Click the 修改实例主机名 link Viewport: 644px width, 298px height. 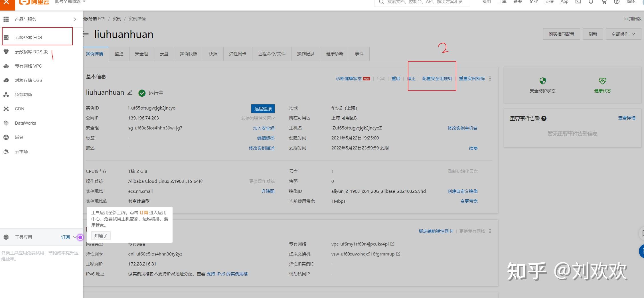[463, 128]
